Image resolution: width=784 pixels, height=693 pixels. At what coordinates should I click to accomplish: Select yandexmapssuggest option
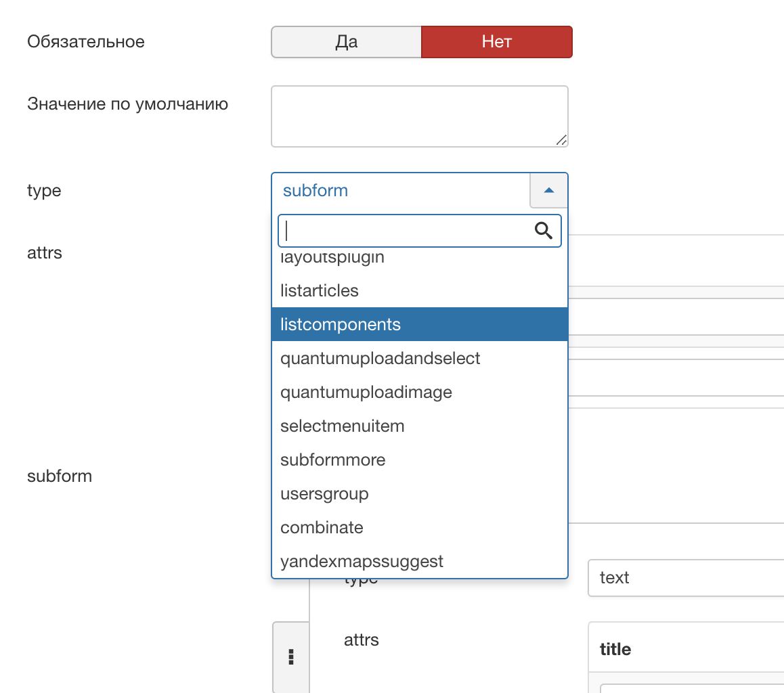click(x=420, y=561)
